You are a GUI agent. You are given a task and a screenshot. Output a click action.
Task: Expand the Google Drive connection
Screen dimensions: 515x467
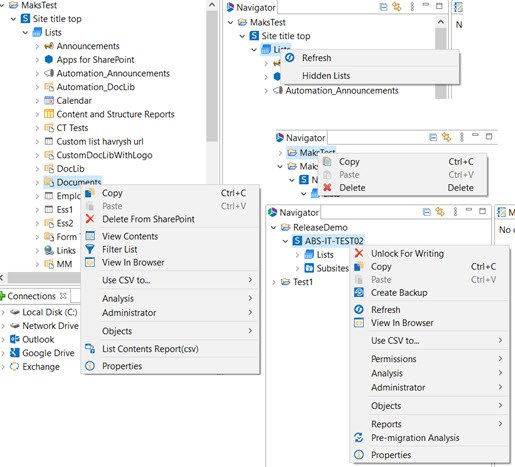click(x=3, y=353)
